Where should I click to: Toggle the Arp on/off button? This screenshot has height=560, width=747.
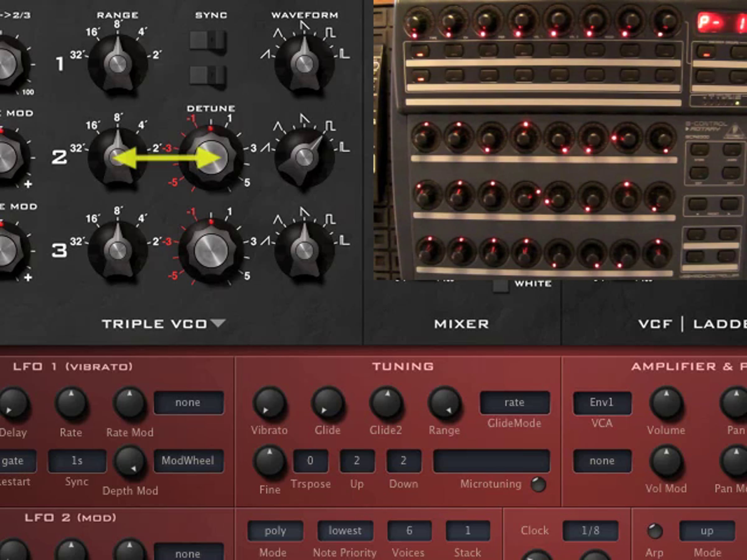coord(655,531)
